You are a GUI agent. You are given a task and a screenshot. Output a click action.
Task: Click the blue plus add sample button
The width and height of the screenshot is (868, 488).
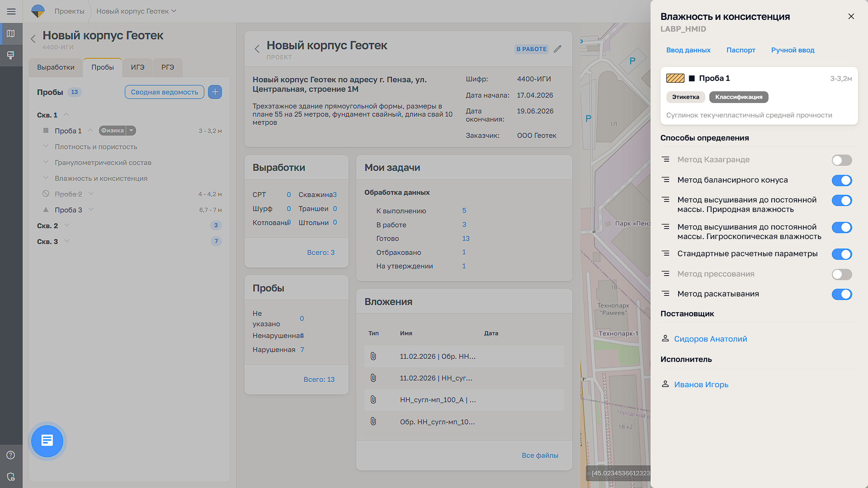point(215,92)
